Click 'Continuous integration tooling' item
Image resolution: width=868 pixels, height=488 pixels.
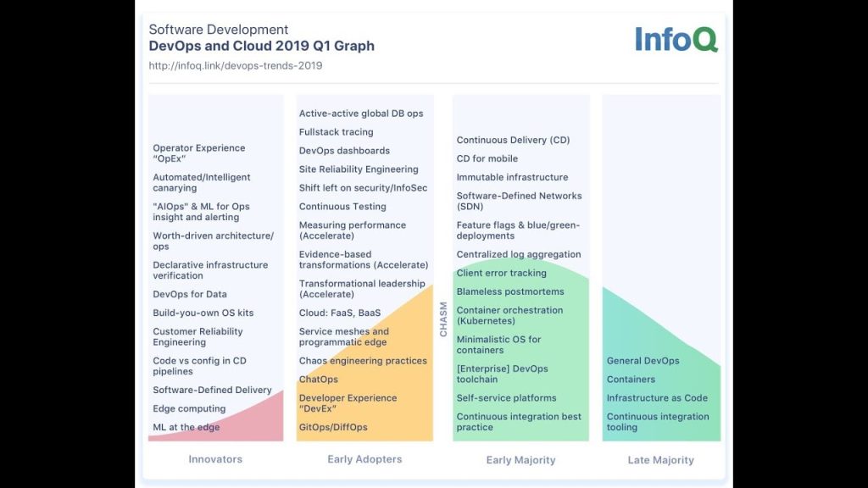click(x=658, y=422)
